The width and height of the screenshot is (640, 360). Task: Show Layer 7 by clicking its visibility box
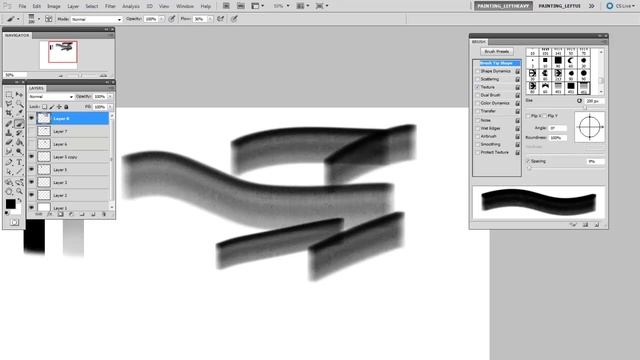tap(31, 131)
